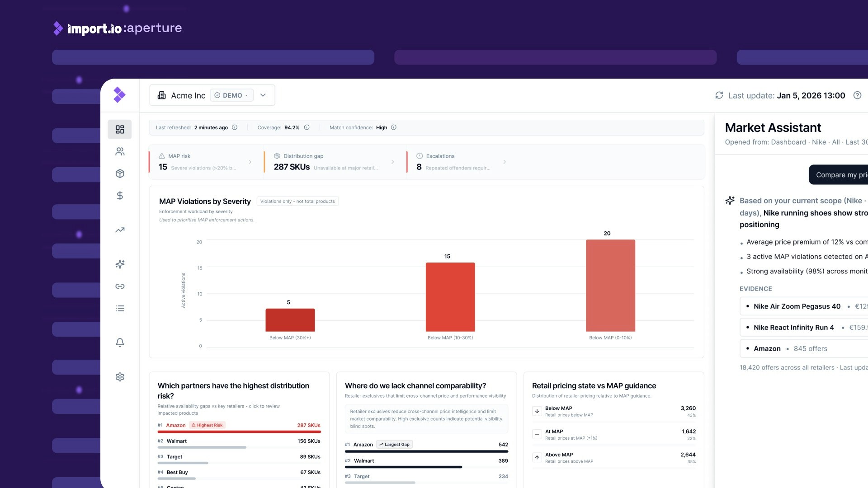Open the dashboard grid icon in sidebar
The height and width of the screenshot is (488, 868).
click(120, 129)
